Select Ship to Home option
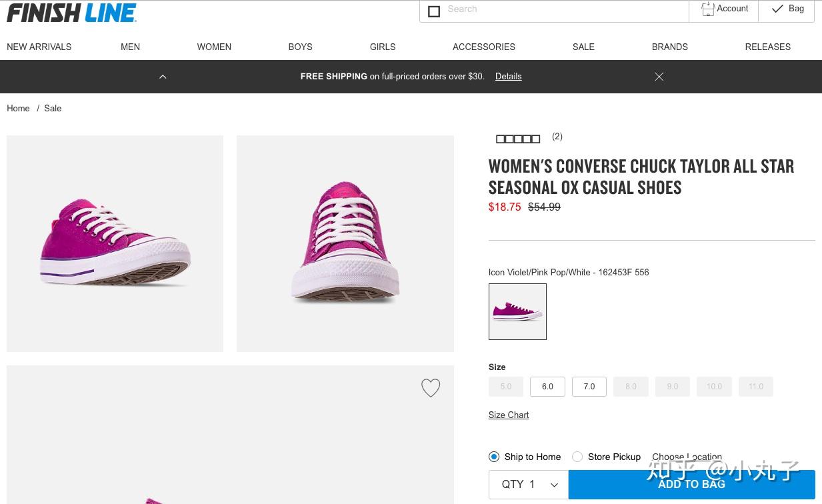This screenshot has width=822, height=504. [x=494, y=457]
